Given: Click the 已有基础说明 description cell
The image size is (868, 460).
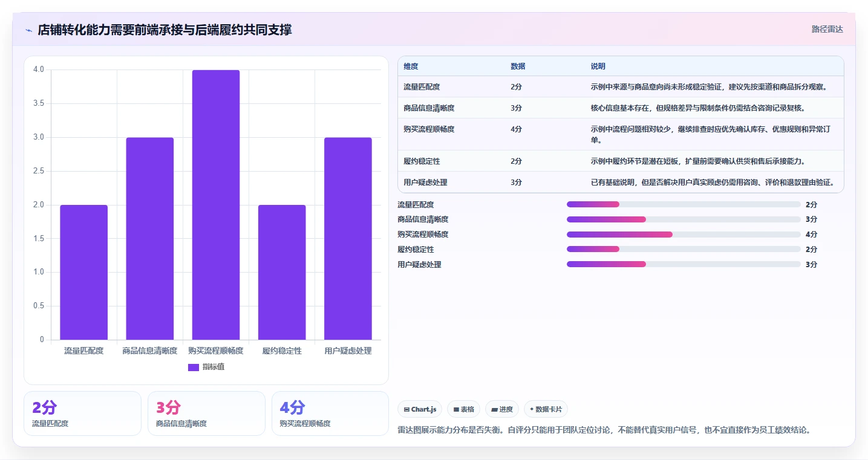Looking at the screenshot, I should click(713, 182).
